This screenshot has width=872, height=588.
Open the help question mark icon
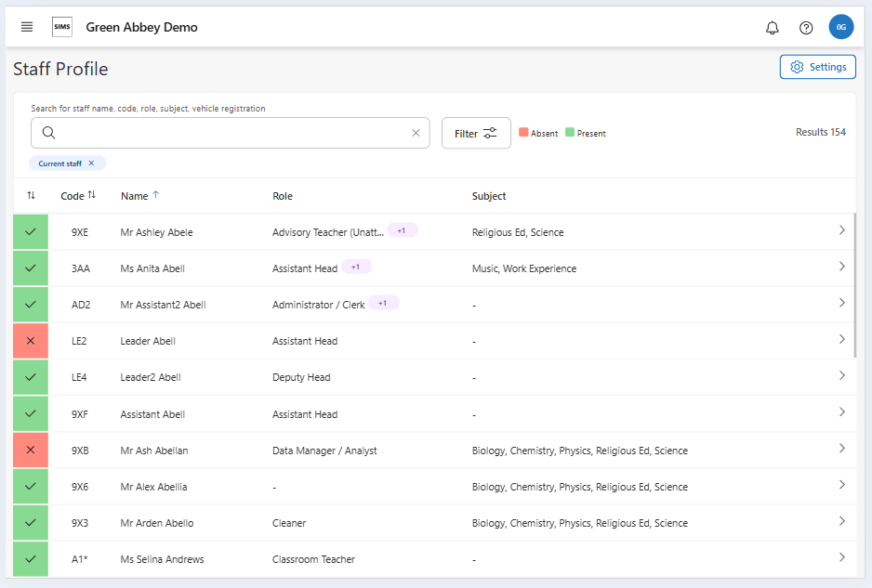click(x=806, y=28)
